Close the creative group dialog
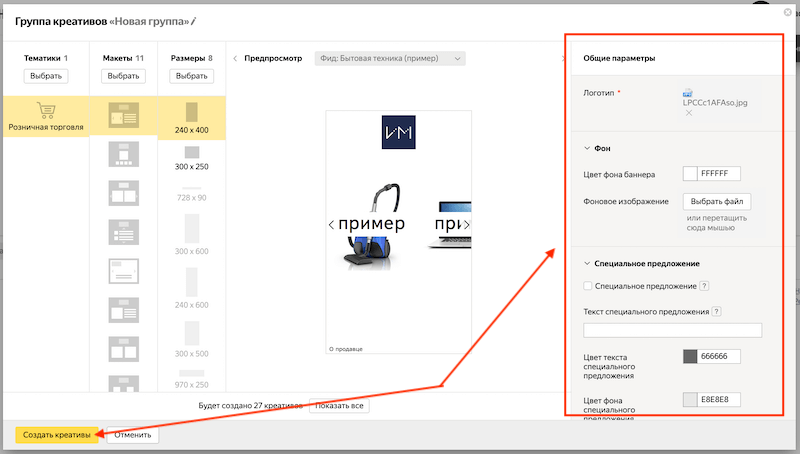This screenshot has height=454, width=800. coord(788,12)
